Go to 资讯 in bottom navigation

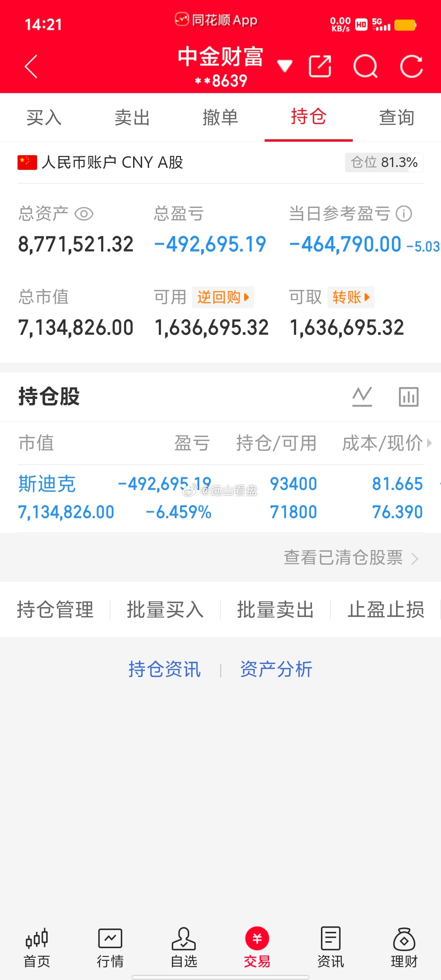pos(331,947)
